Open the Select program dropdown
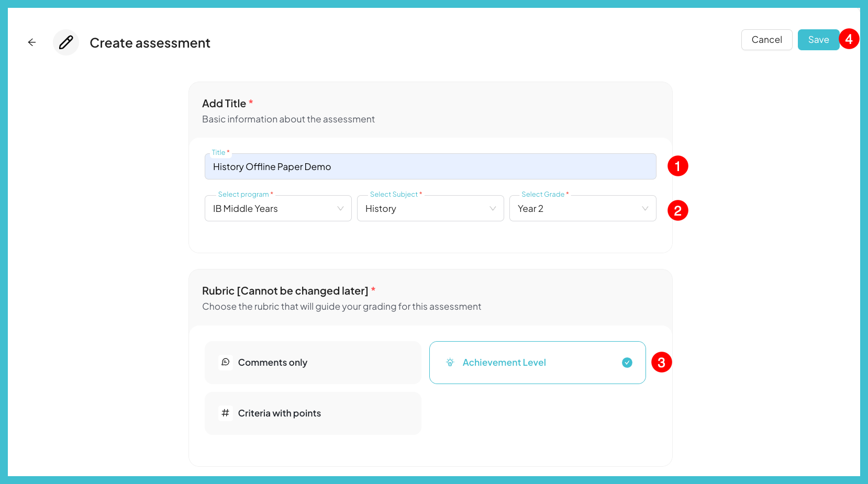 pos(277,209)
